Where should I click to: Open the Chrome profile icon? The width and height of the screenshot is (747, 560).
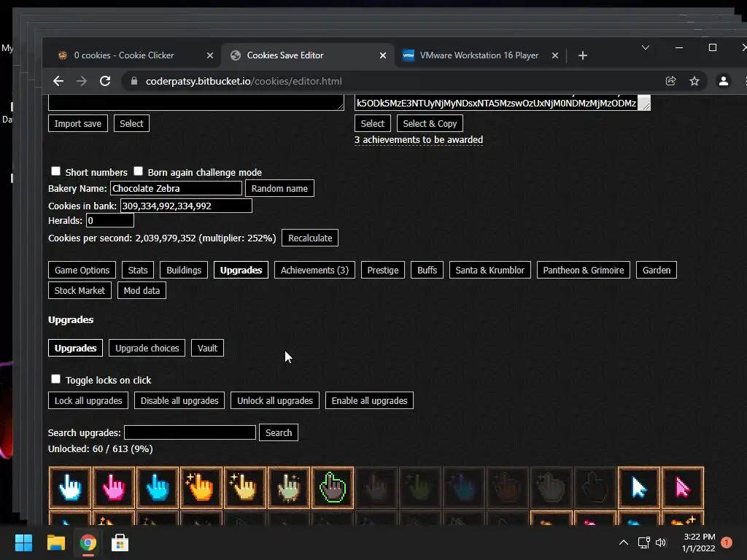click(x=723, y=81)
